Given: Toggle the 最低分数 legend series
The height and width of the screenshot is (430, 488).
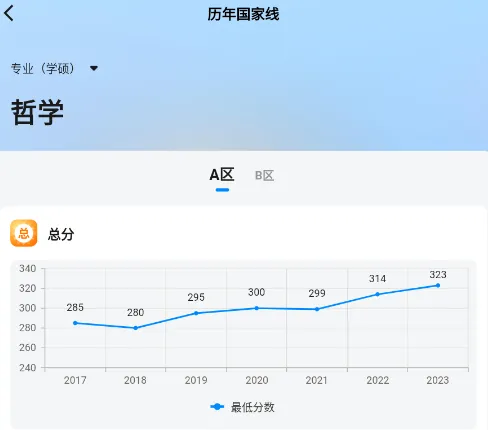Looking at the screenshot, I should click(x=242, y=407).
